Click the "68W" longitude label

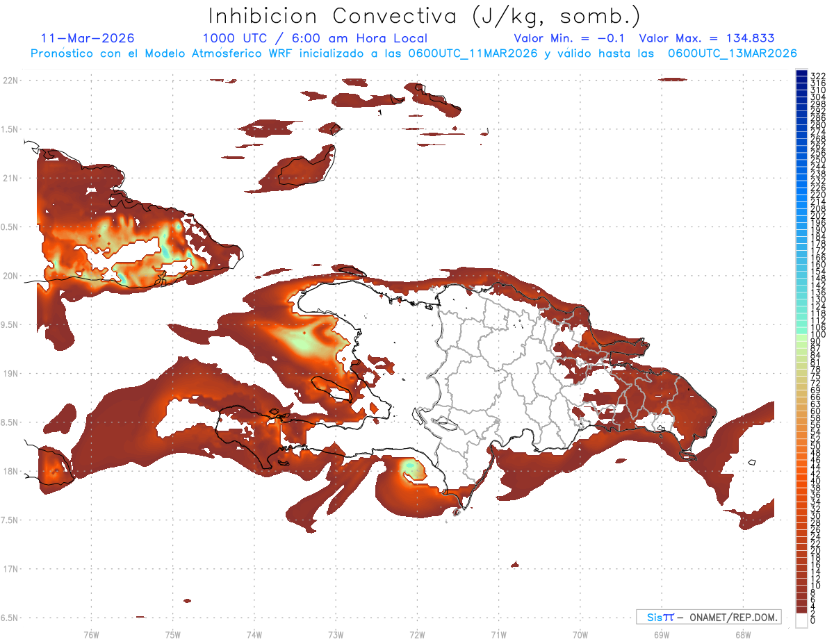point(742,634)
